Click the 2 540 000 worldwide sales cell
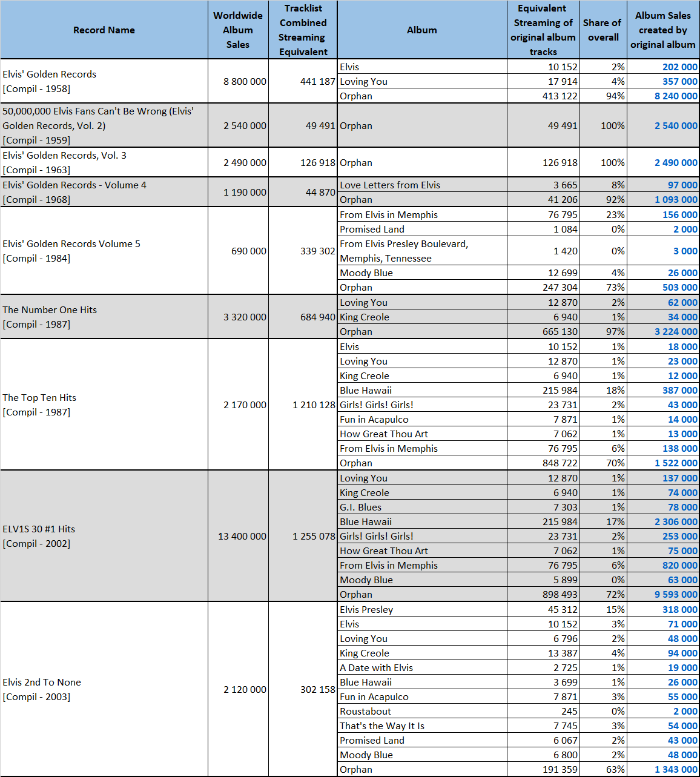Screen dimensions: 700x777 (x=238, y=125)
